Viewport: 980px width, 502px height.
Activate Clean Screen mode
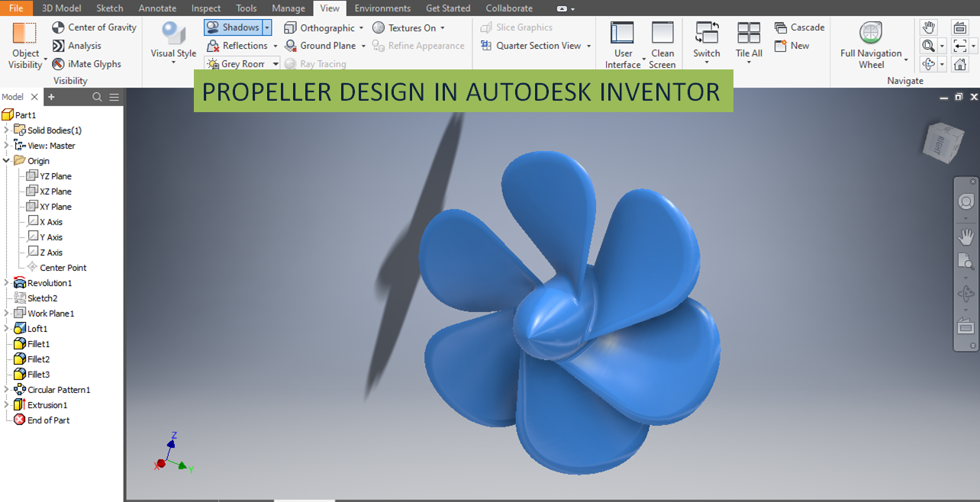(x=662, y=45)
